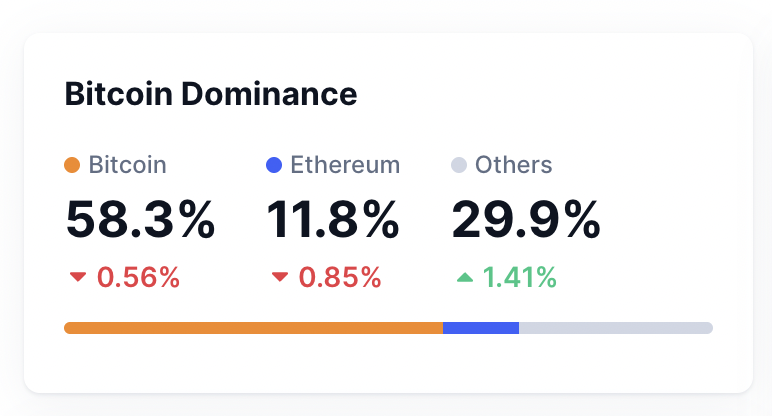Select the Bitcoin label
This screenshot has height=416, width=772.
(127, 165)
